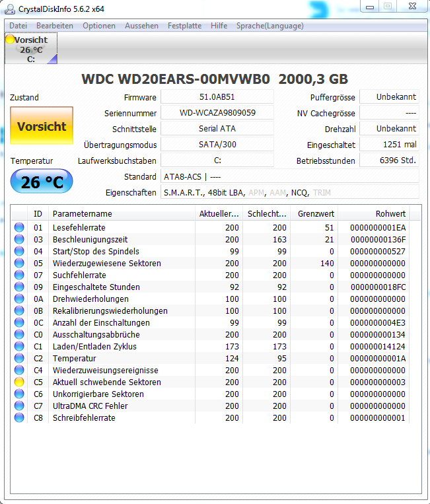Click the CrystalDiskInfo title bar icon
430x504 pixels.
(10, 9)
